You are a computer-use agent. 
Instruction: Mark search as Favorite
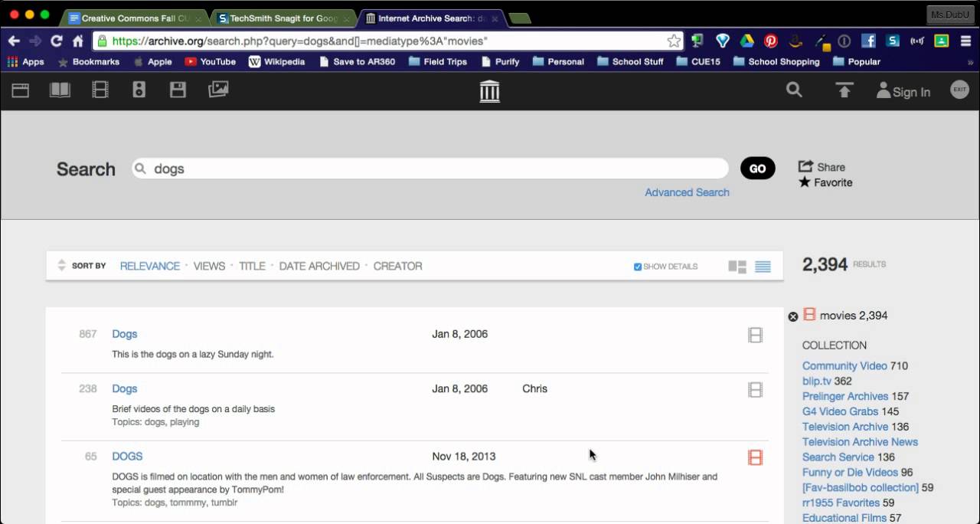coord(825,182)
